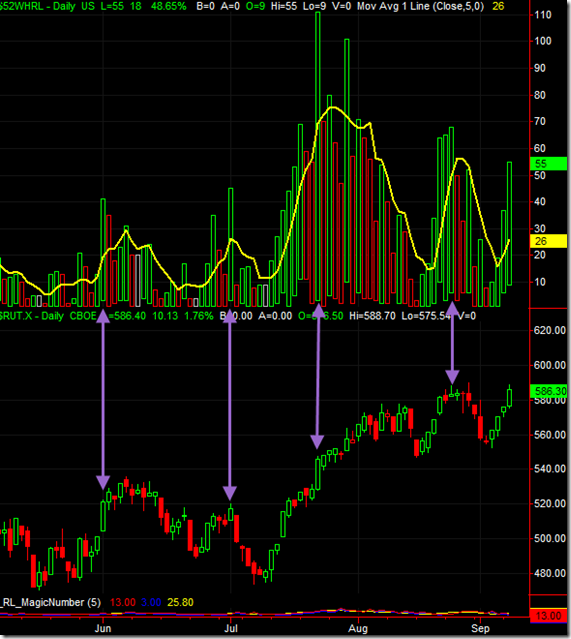Click the red 13.00 indicator value box
The width and height of the screenshot is (571, 639).
[x=548, y=615]
